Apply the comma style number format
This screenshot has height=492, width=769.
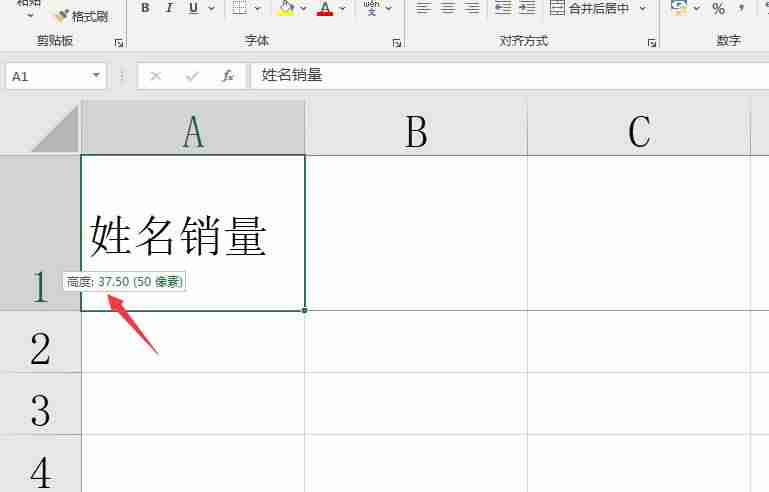742,8
